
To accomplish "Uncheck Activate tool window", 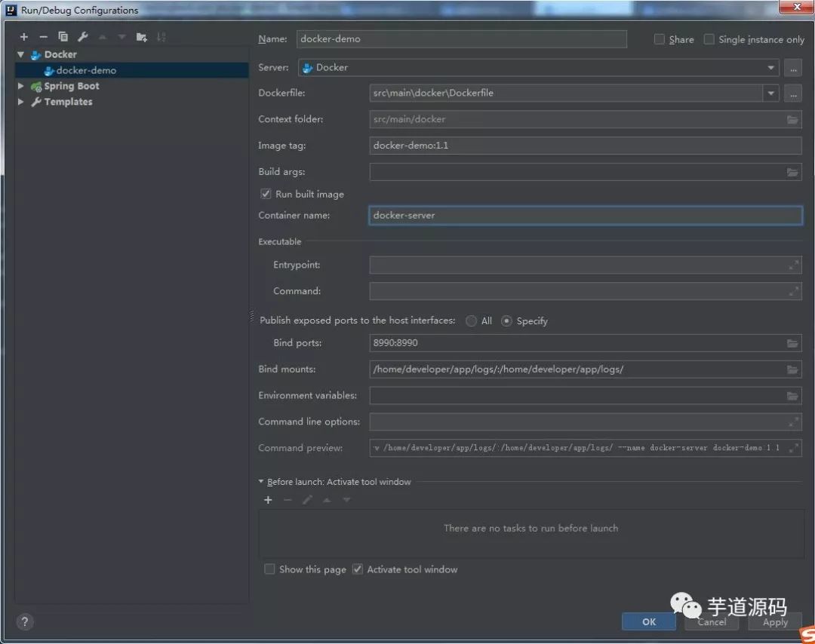I will [357, 569].
